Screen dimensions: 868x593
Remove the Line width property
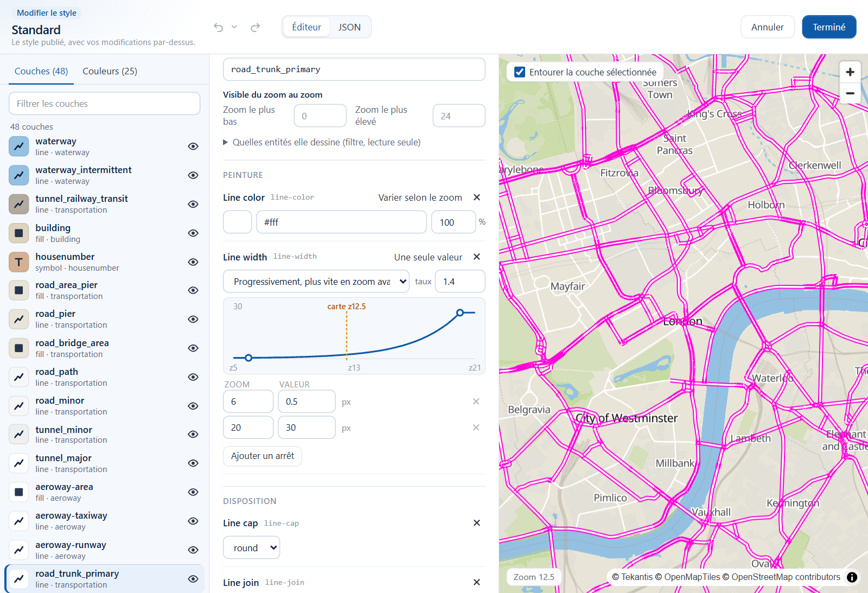click(x=477, y=257)
